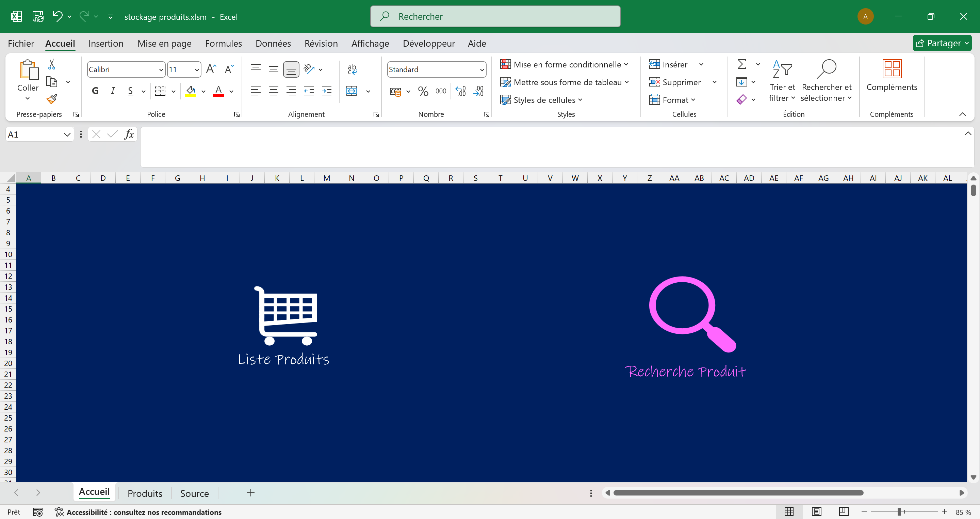
Task: Switch to Page Break Preview view
Action: coord(844,512)
